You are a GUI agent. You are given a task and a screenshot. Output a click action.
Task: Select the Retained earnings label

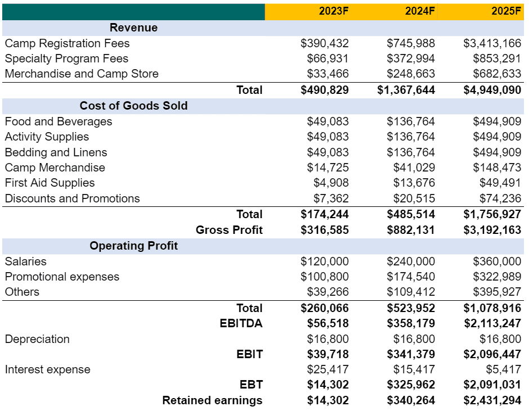(x=212, y=400)
